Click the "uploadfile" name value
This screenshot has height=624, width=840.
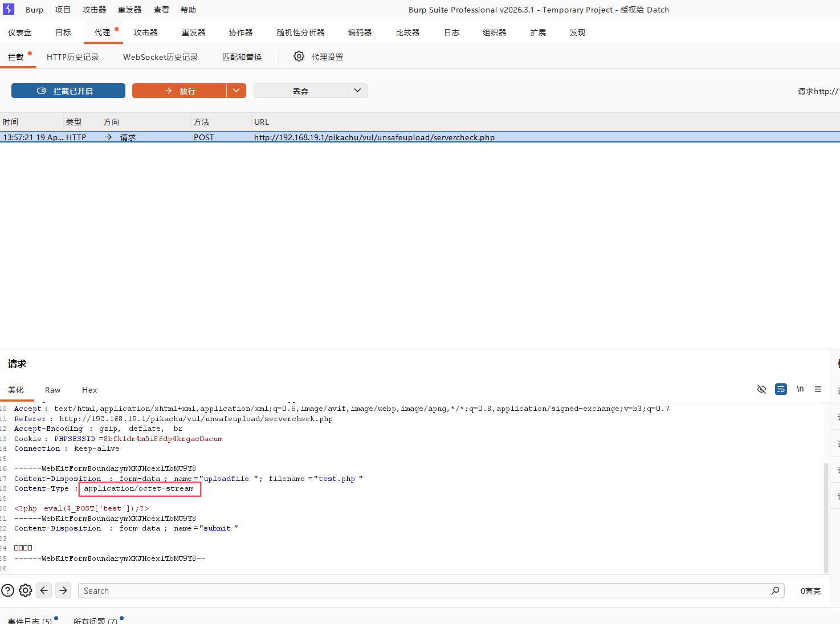tap(226, 479)
